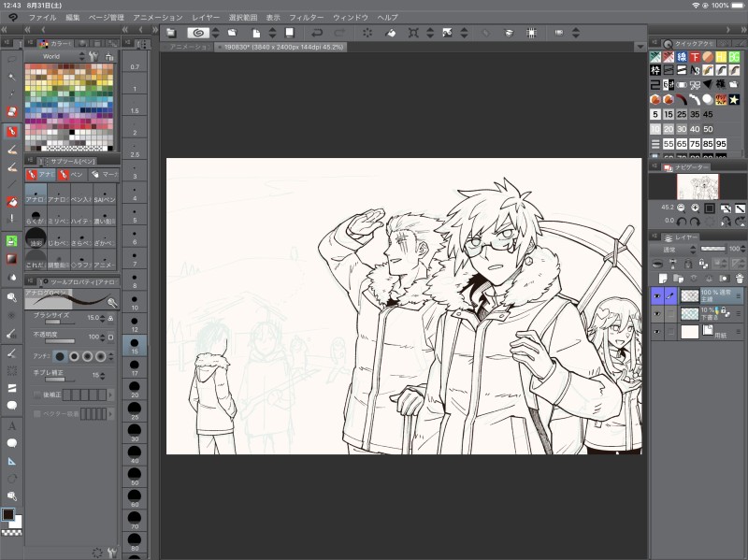Enable ベクター吸着 vector snap checkbox
This screenshot has height=560, width=748.
37,413
